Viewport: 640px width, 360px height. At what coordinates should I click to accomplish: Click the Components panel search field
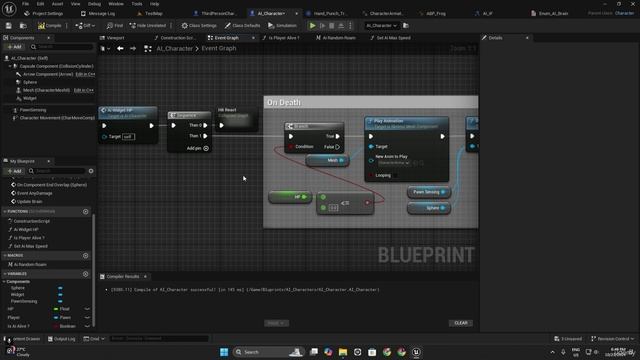click(x=61, y=47)
